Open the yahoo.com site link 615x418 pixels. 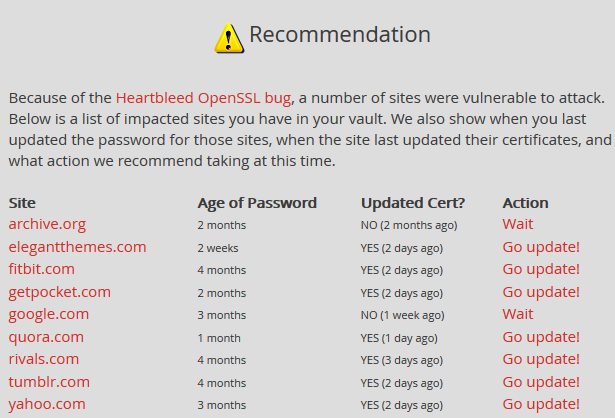tap(47, 404)
